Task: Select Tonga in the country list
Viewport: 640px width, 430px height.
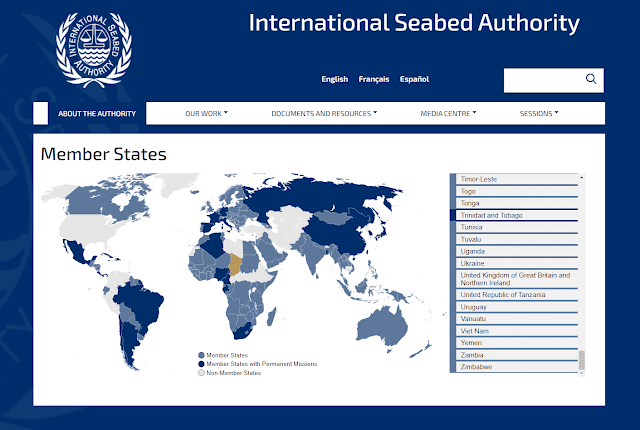Action: 517,203
